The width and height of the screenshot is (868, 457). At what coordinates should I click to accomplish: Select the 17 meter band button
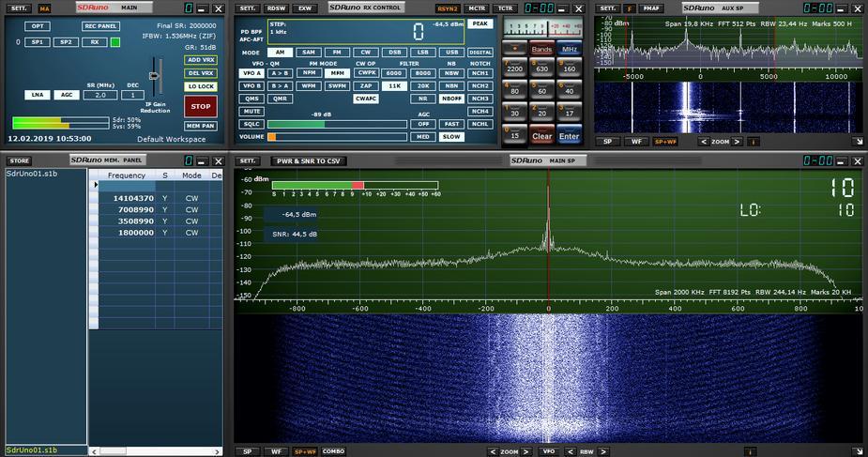coord(570,112)
